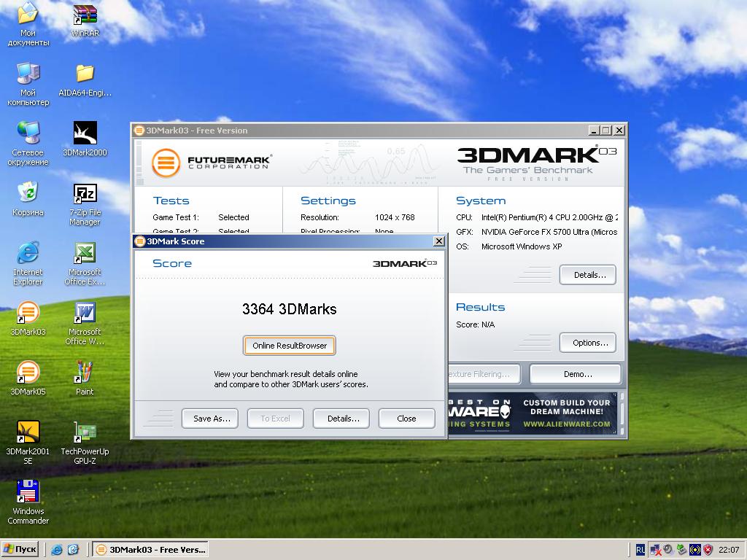Click the Close button in Score dialog
This screenshot has width=747, height=560.
[x=407, y=419]
